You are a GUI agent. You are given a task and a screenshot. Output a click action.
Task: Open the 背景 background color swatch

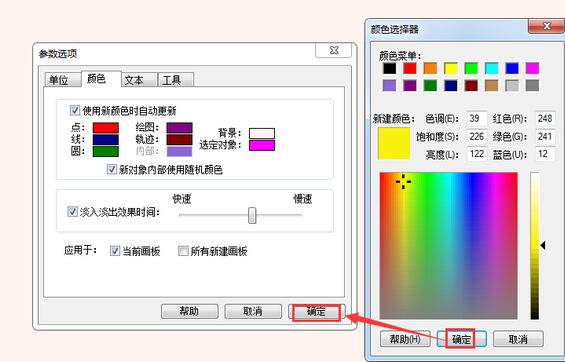(x=262, y=133)
